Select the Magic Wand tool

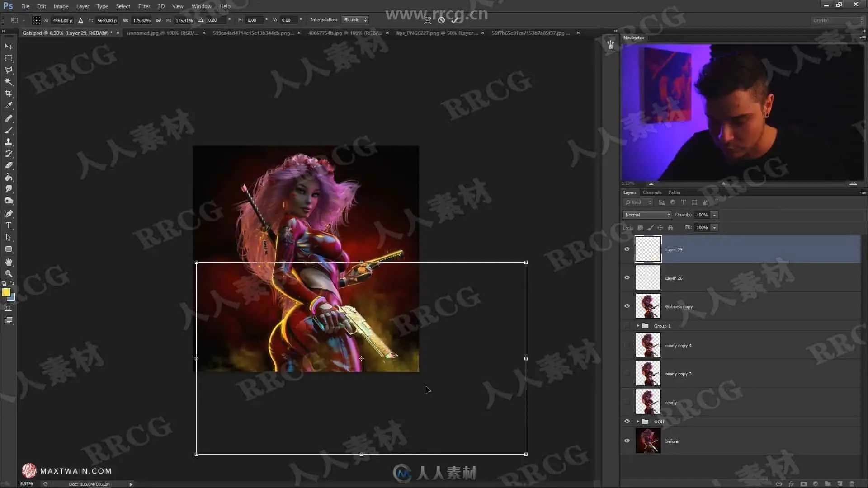click(x=9, y=82)
